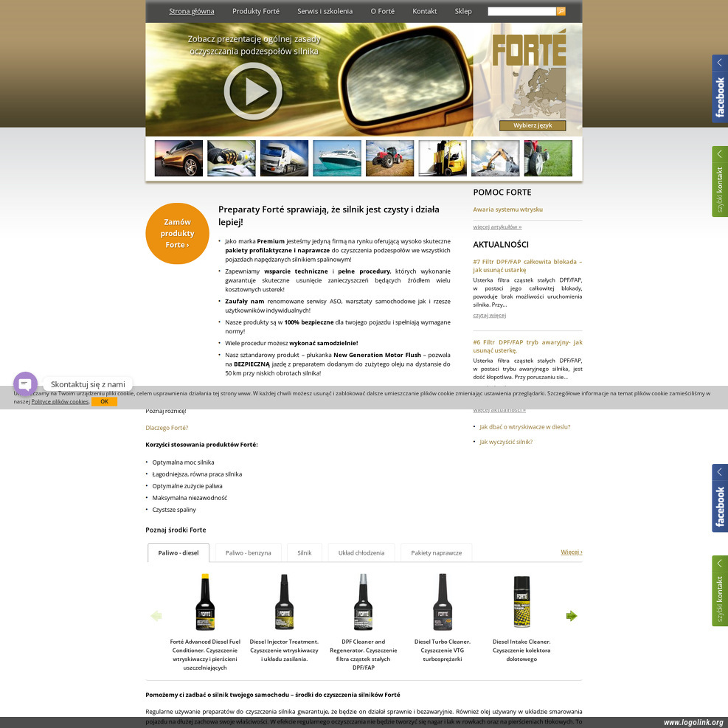Click the POMOC FORTE sidebar heading
Image resolution: width=728 pixels, height=728 pixels.
502,193
